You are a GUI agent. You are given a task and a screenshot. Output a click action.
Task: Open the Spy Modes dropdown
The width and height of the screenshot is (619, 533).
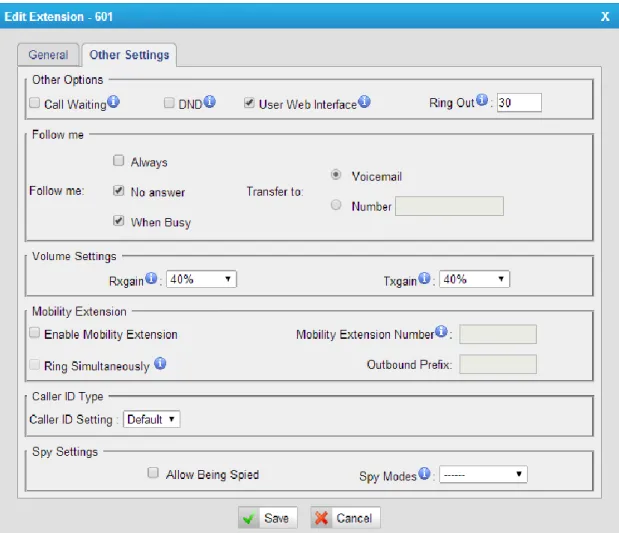click(x=483, y=475)
